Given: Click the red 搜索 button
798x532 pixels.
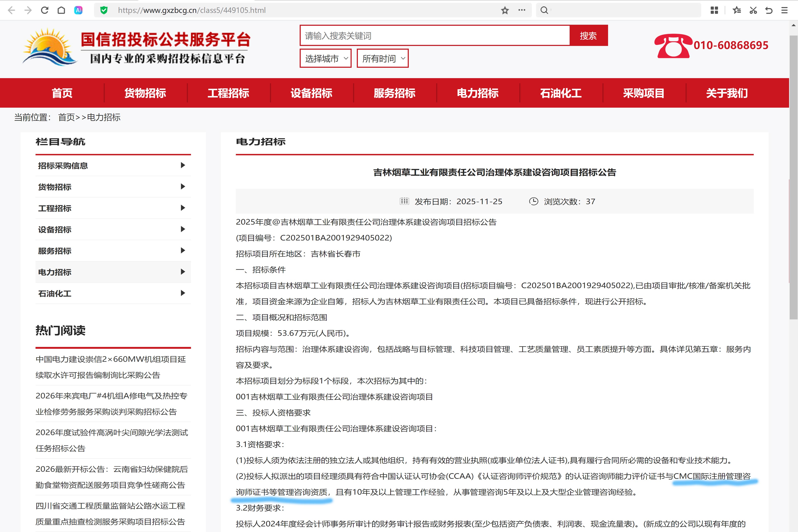Looking at the screenshot, I should pos(588,36).
